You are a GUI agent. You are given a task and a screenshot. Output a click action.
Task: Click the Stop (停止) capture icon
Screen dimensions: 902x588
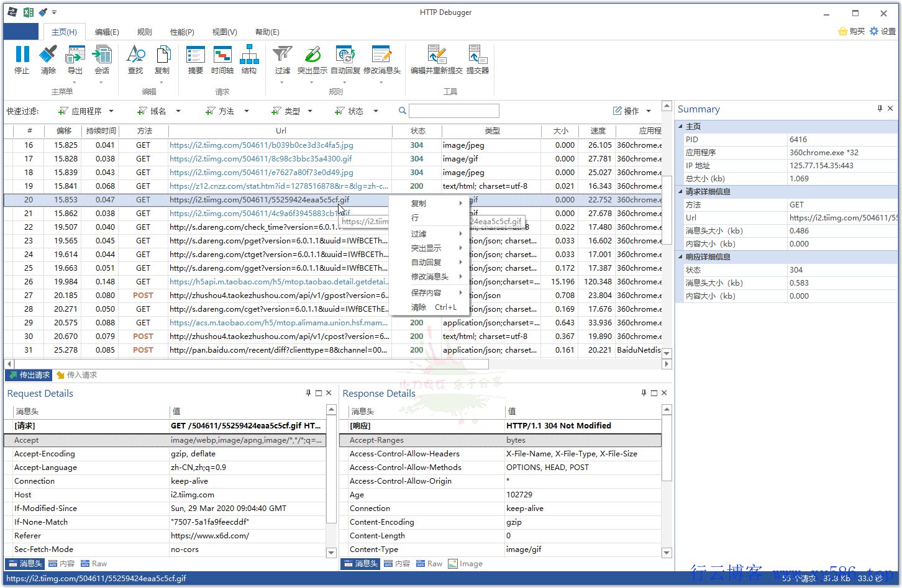[22, 60]
